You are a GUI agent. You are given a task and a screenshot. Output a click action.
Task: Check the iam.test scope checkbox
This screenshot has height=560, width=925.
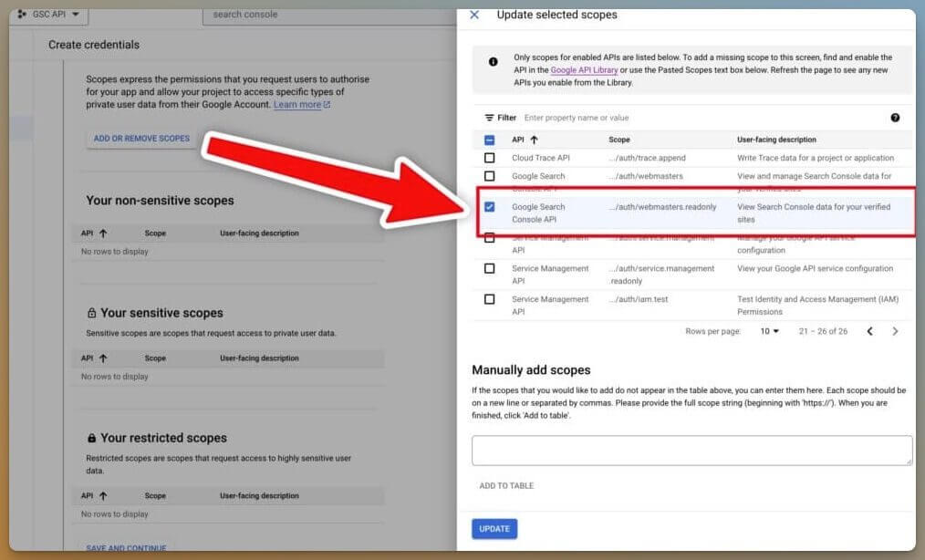click(x=489, y=299)
